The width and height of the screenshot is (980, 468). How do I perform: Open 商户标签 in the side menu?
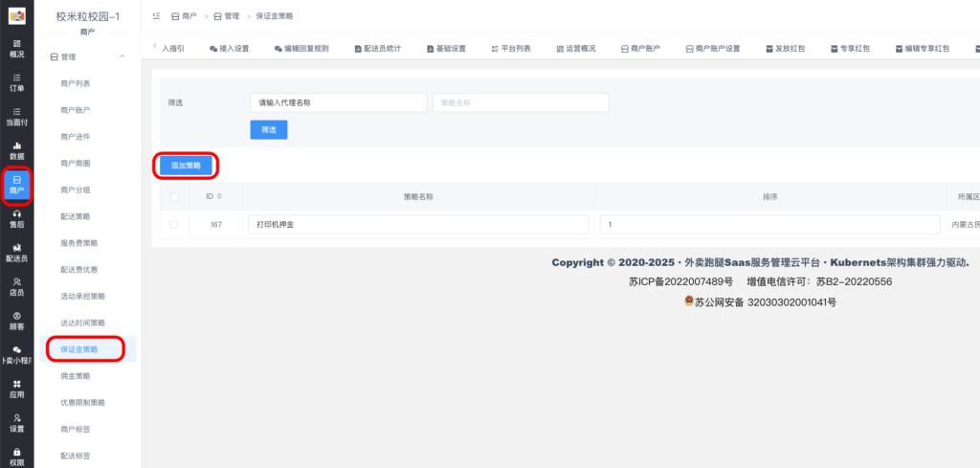click(x=75, y=430)
